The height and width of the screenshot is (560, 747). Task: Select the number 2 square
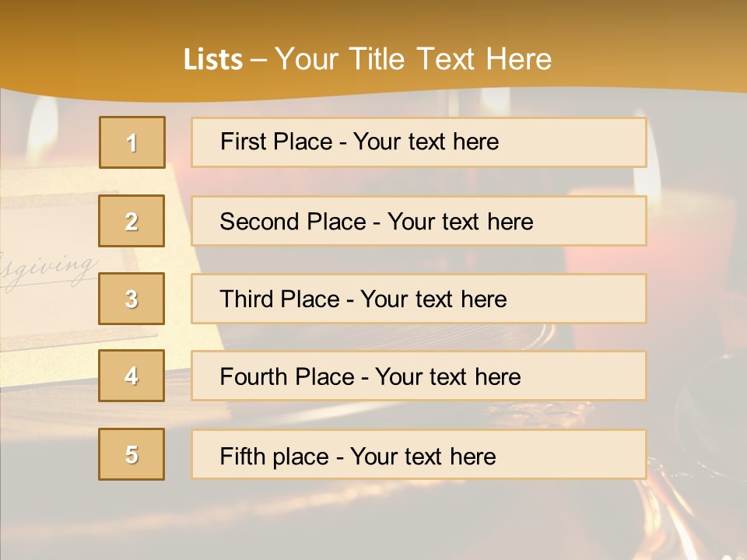132,221
